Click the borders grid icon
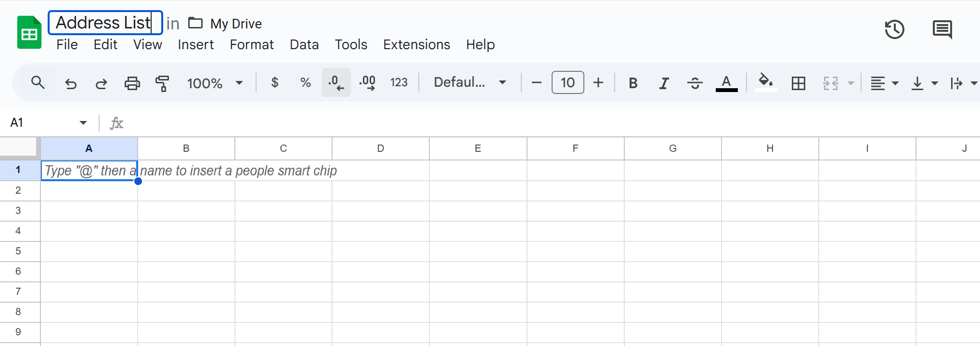 coord(798,83)
